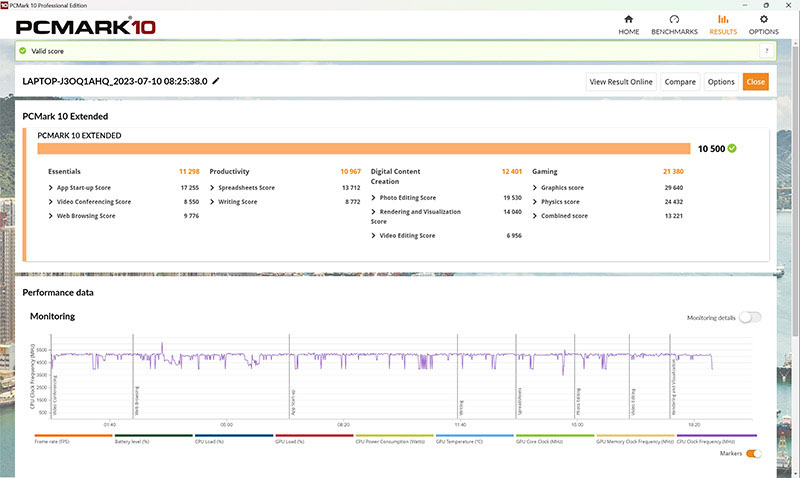The width and height of the screenshot is (800, 478).
Task: Click the Performance data heading
Action: [58, 292]
